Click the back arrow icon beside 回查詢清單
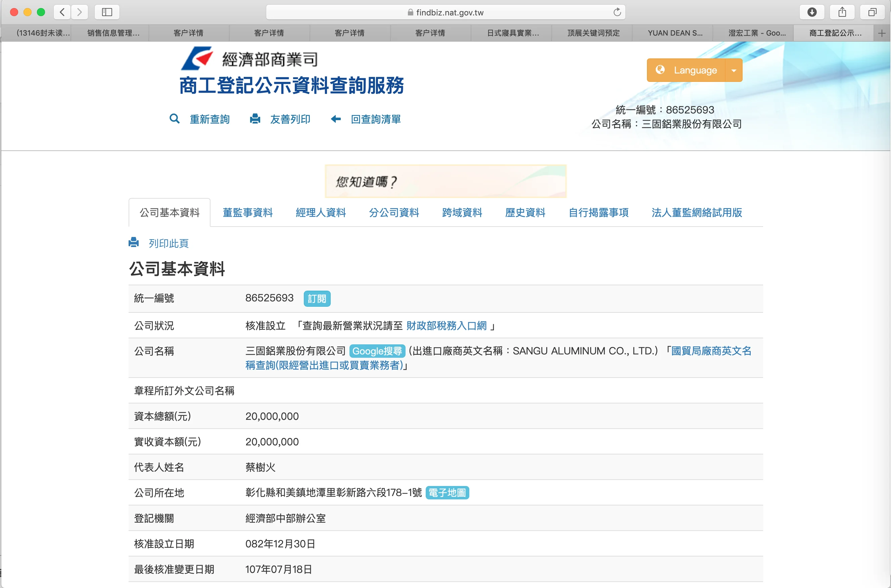The width and height of the screenshot is (891, 588). [x=336, y=119]
